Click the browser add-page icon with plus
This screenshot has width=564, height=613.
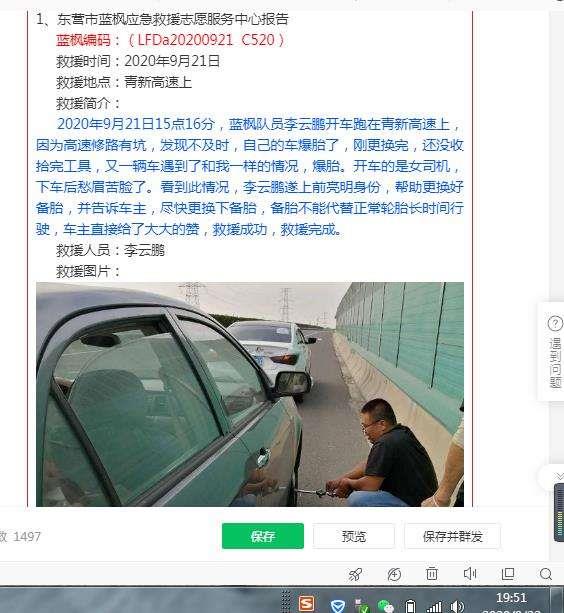coord(394,574)
